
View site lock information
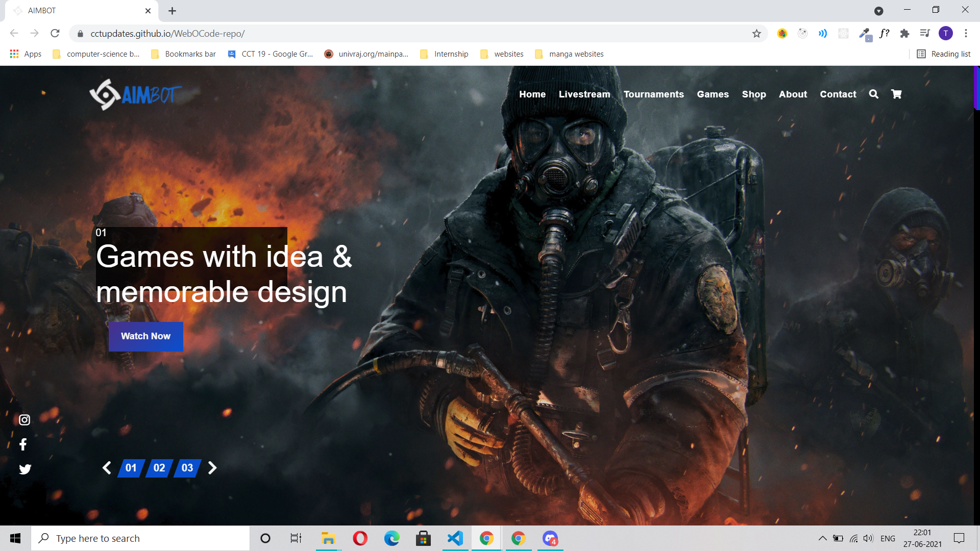pos(80,34)
